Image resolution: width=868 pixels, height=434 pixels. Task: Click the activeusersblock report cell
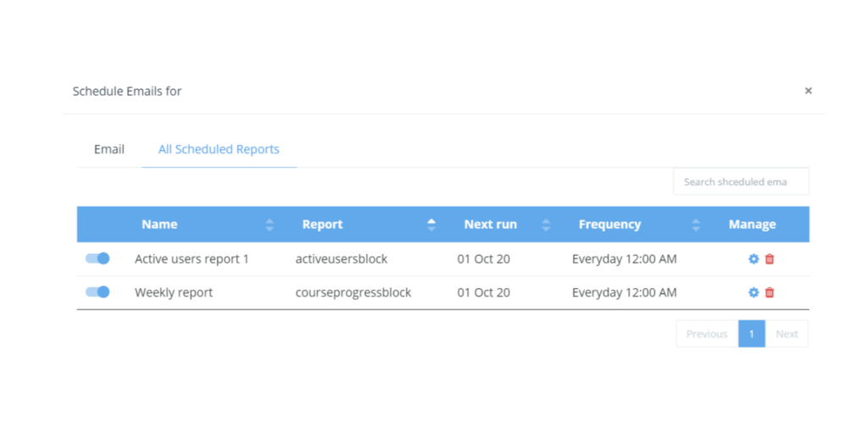pos(342,259)
